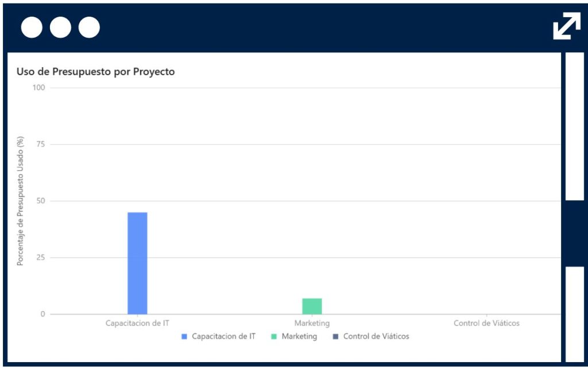The width and height of the screenshot is (588, 392).
Task: Click the expand fullscreen arrows icon
Action: (566, 27)
